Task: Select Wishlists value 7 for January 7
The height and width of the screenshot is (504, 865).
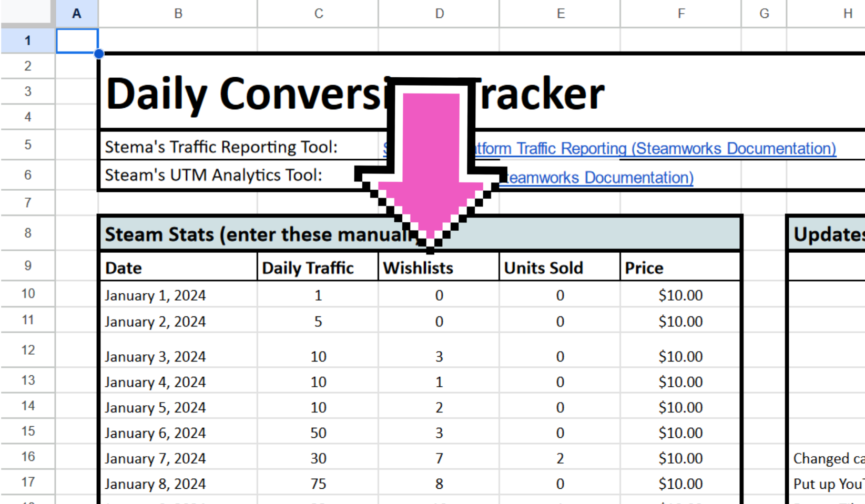Action: (439, 458)
